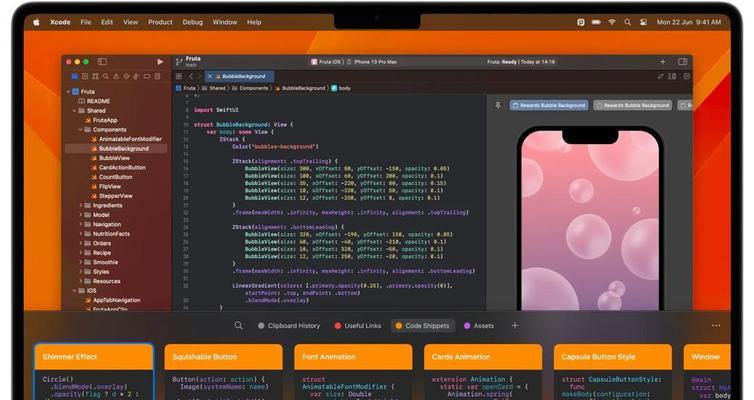Expand the Ingredients folder

pyautogui.click(x=81, y=205)
